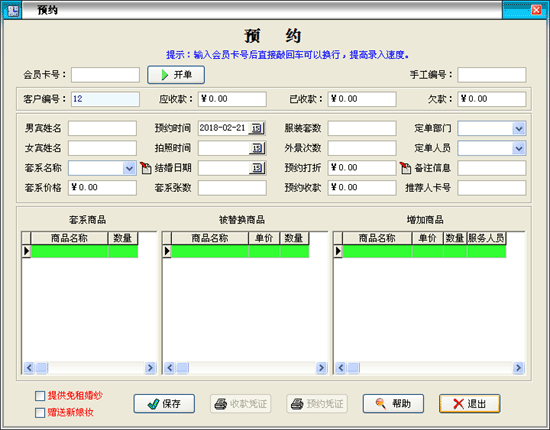550x430 pixels.
Task: Click the note icon beside 套系名称 dropdown
Action: point(145,168)
